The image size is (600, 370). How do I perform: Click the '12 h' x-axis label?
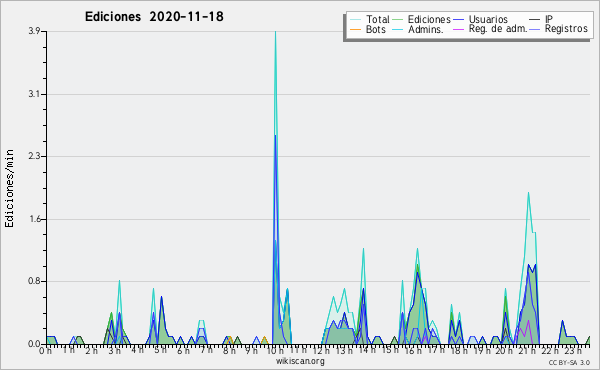(x=321, y=351)
